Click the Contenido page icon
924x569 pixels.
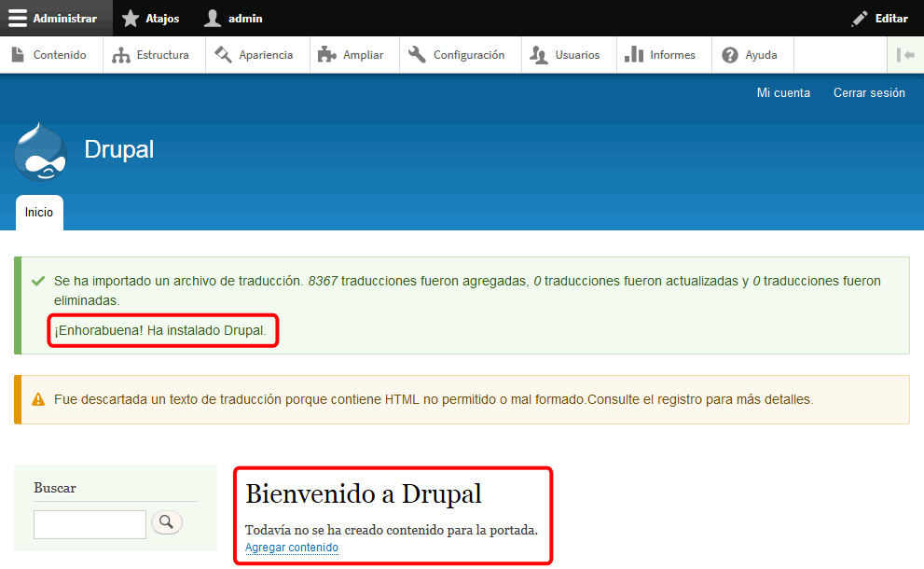point(18,55)
